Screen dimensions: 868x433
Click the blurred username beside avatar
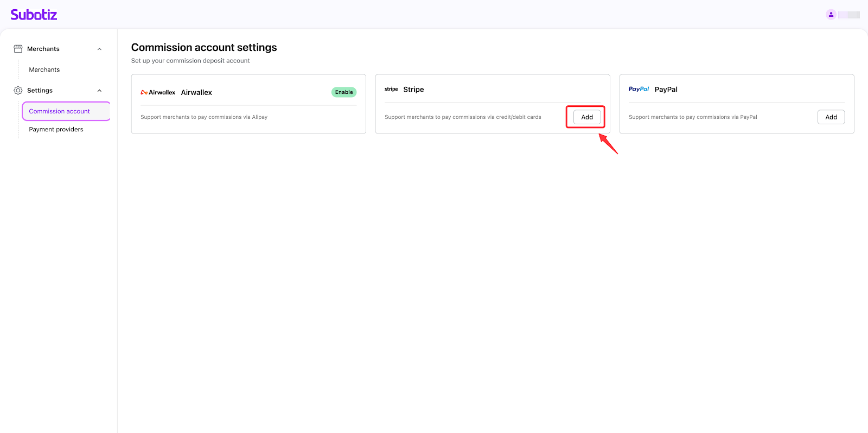(849, 15)
